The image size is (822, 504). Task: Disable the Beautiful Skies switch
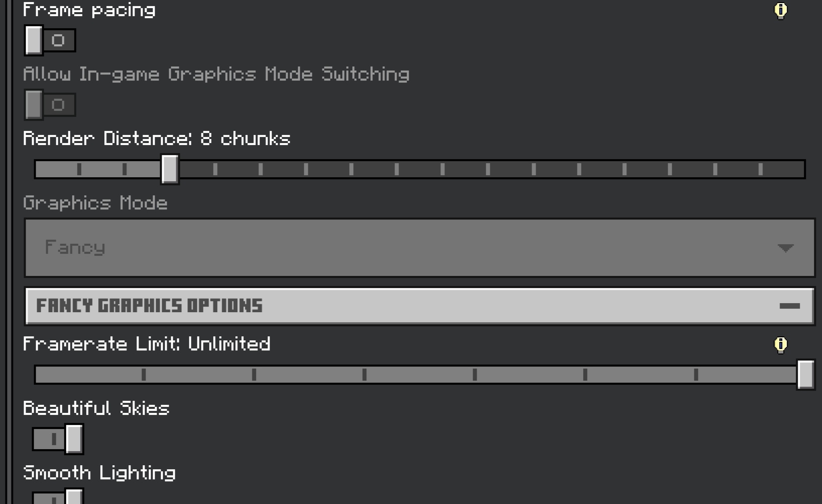click(58, 439)
